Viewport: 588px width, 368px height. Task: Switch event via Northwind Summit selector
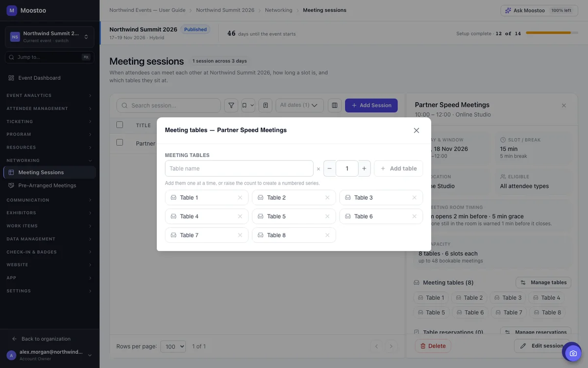49,37
